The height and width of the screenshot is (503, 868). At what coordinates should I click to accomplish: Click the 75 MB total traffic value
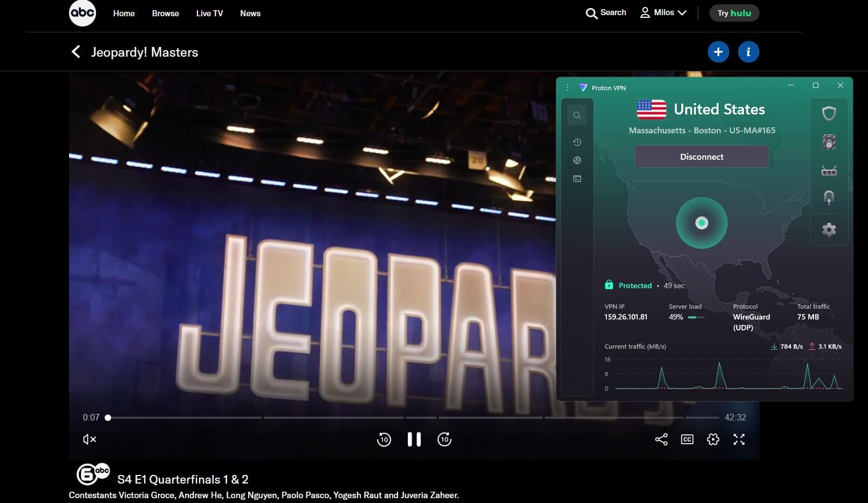point(808,317)
